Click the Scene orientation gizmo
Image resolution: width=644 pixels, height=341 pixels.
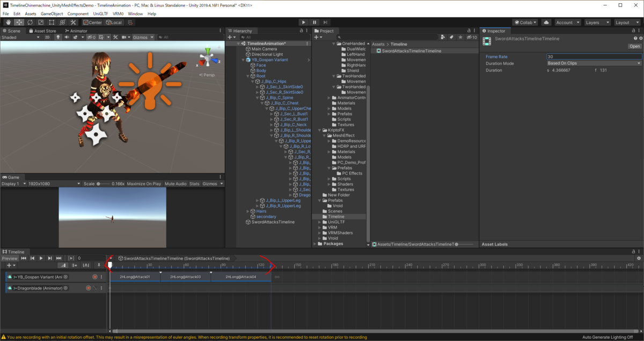[207, 58]
